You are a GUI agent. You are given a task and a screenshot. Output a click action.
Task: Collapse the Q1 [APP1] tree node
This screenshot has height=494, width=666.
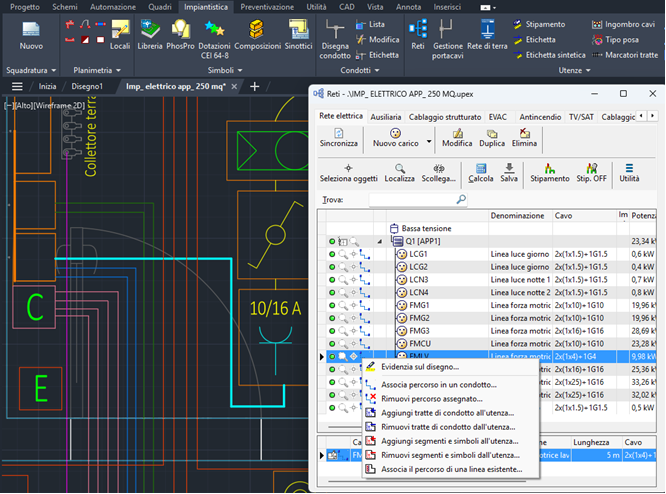(379, 241)
